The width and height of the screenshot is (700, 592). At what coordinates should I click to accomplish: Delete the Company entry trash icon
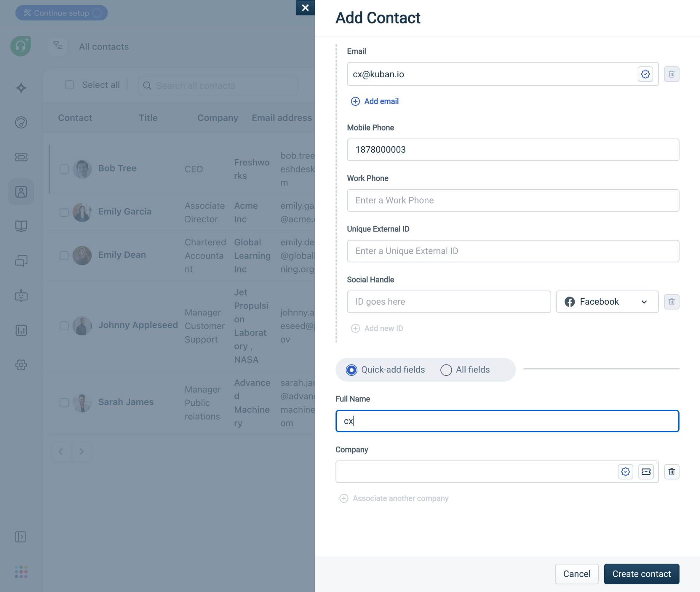pos(672,472)
